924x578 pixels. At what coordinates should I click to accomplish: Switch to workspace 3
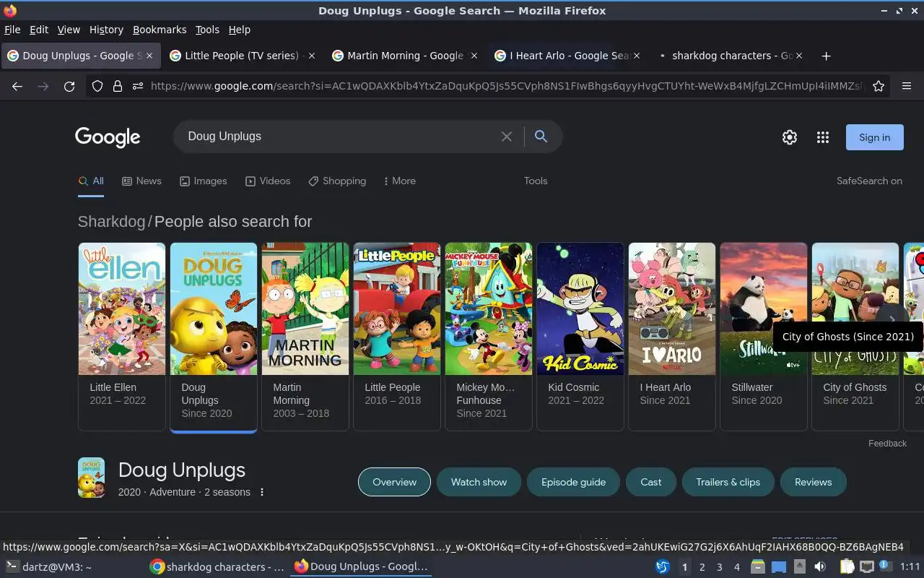(719, 567)
